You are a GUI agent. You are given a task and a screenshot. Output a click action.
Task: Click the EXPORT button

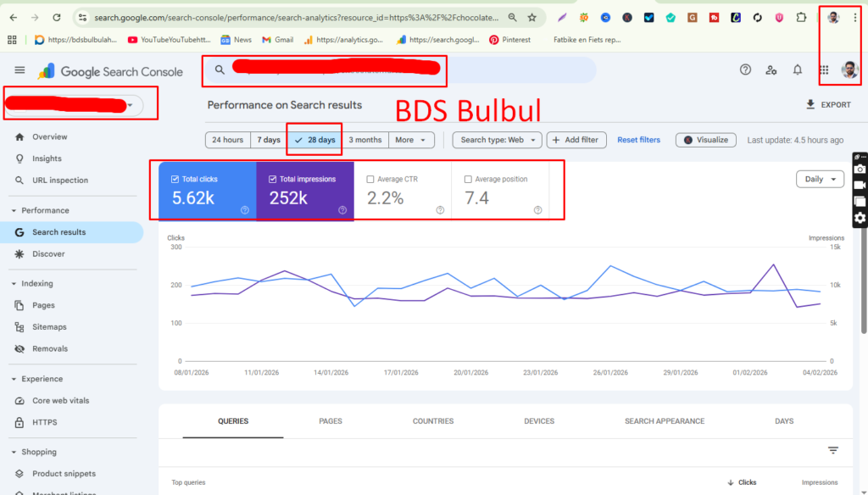pos(828,104)
